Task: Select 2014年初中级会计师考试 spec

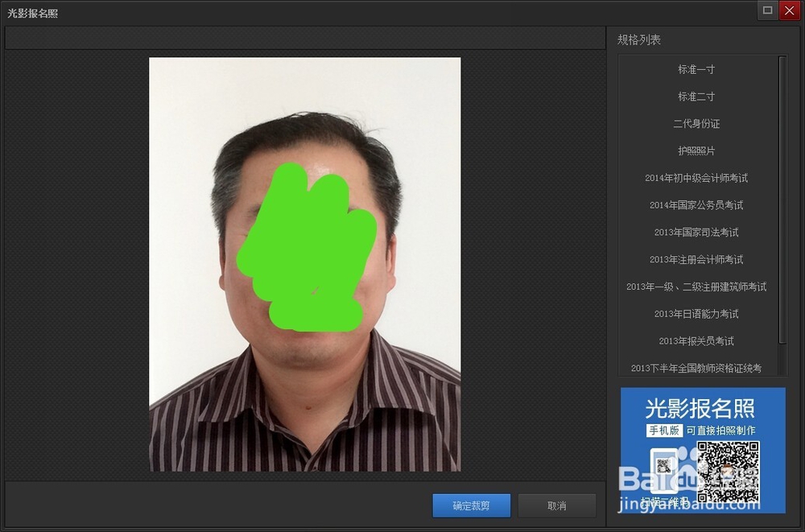Action: tap(696, 178)
